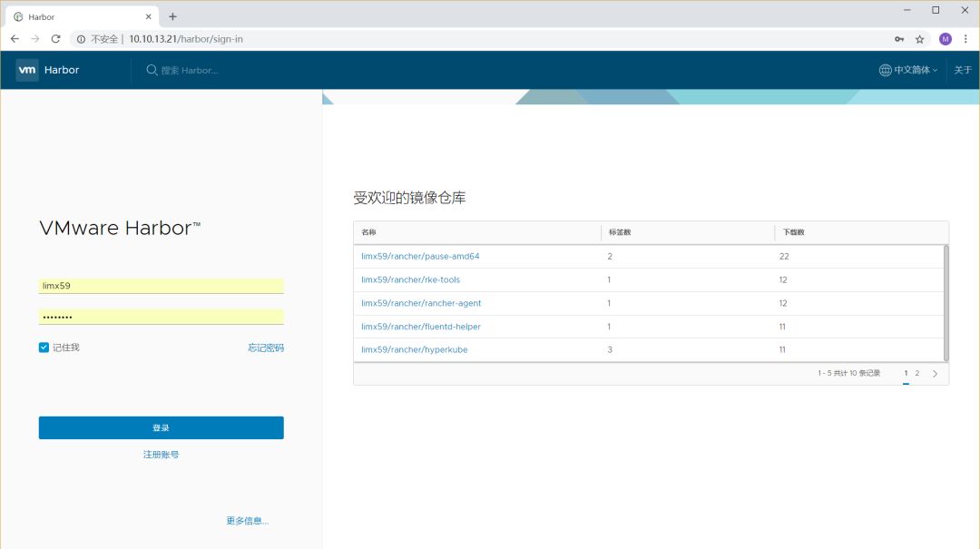Sort by 下载数 download count column
Screen dimensions: 980x549
pyautogui.click(x=794, y=232)
